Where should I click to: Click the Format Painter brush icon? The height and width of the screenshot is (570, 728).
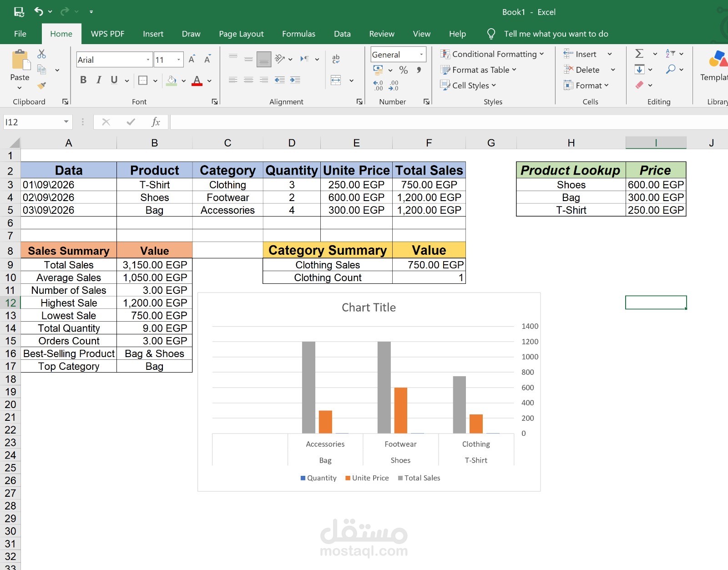click(x=41, y=85)
